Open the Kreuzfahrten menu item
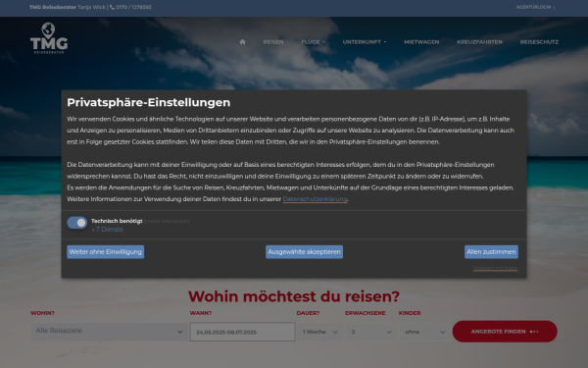588x368 pixels. [x=479, y=42]
